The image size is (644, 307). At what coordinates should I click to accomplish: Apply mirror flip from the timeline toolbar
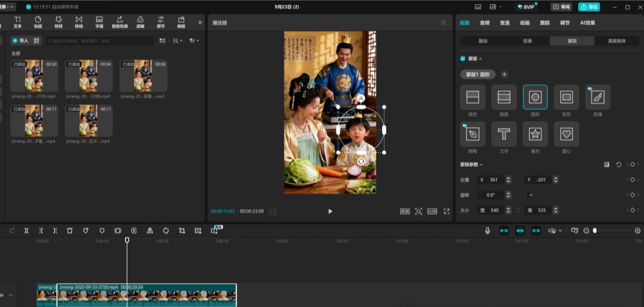[x=150, y=231]
